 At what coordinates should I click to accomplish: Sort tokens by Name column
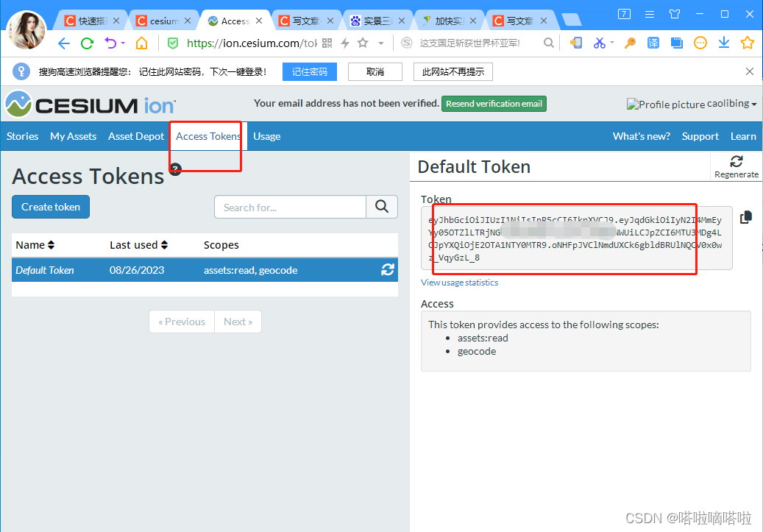pyautogui.click(x=35, y=245)
